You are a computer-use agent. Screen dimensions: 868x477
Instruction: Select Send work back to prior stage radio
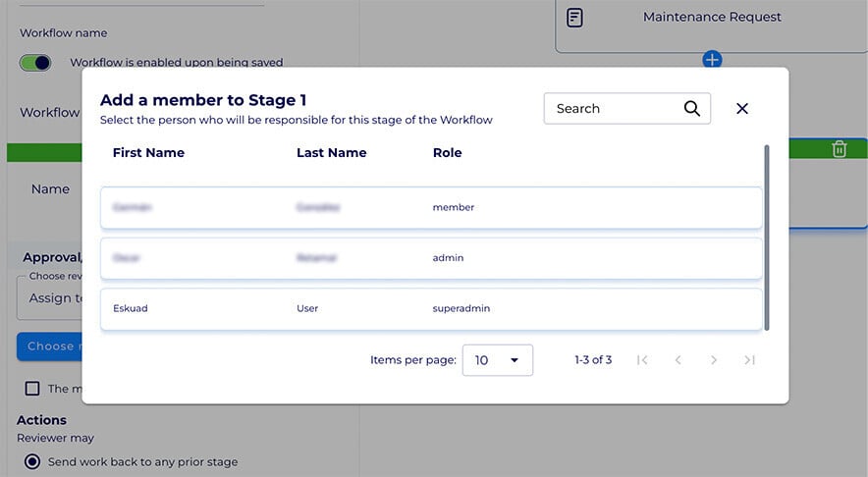point(32,461)
